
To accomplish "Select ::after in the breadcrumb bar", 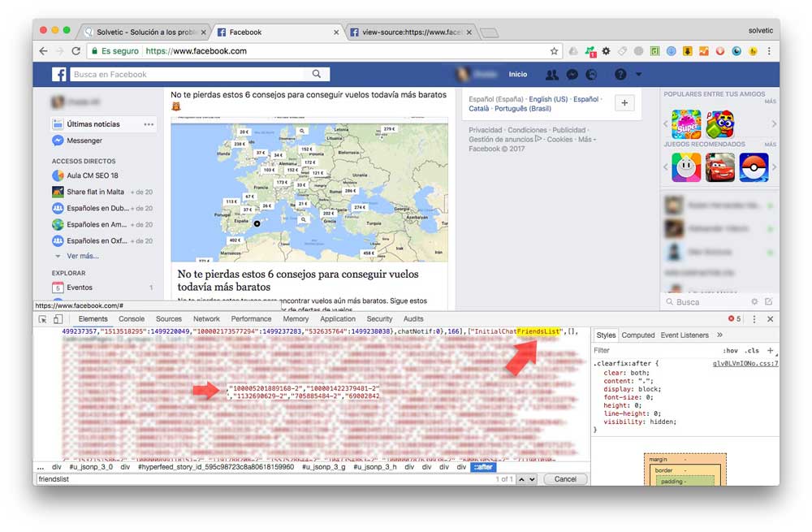I will (483, 467).
